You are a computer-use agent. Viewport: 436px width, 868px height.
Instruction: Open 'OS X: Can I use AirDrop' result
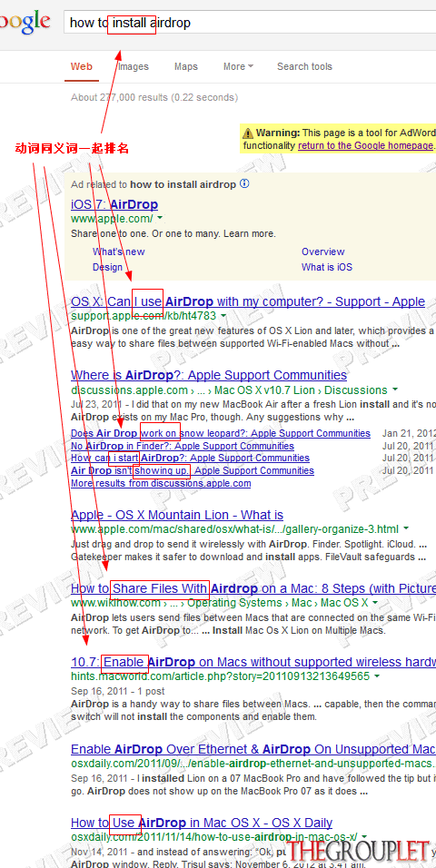click(248, 301)
